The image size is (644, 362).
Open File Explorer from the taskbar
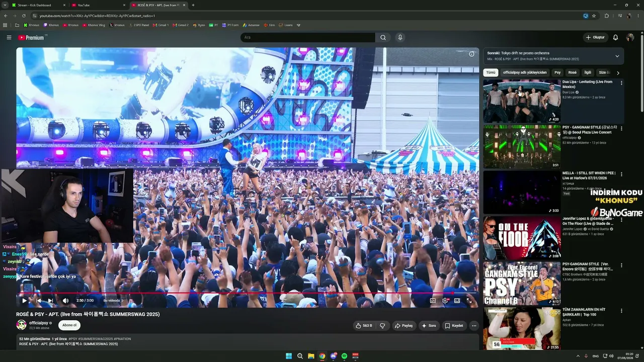coord(311,356)
